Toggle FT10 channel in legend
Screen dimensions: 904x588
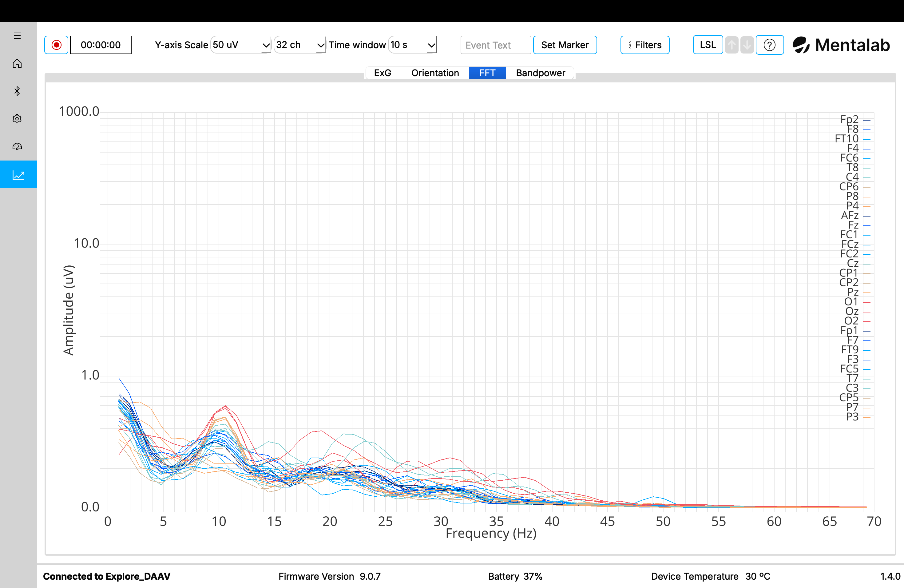pos(852,139)
